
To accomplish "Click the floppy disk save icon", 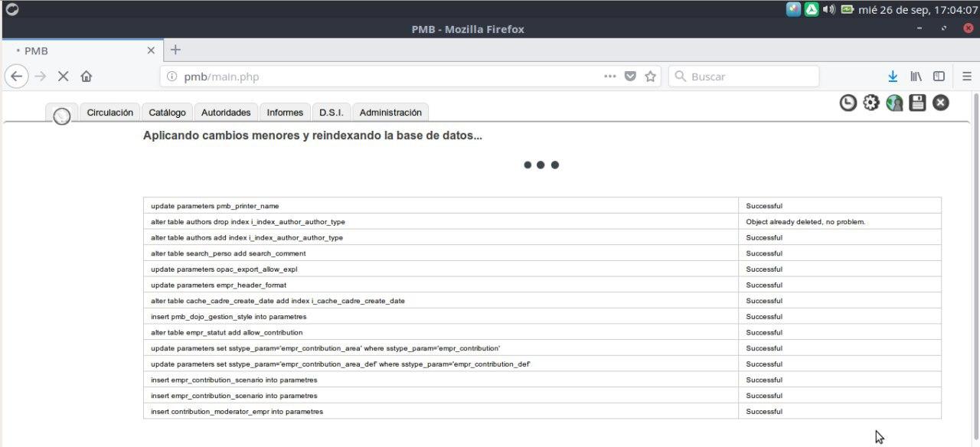I will [917, 103].
